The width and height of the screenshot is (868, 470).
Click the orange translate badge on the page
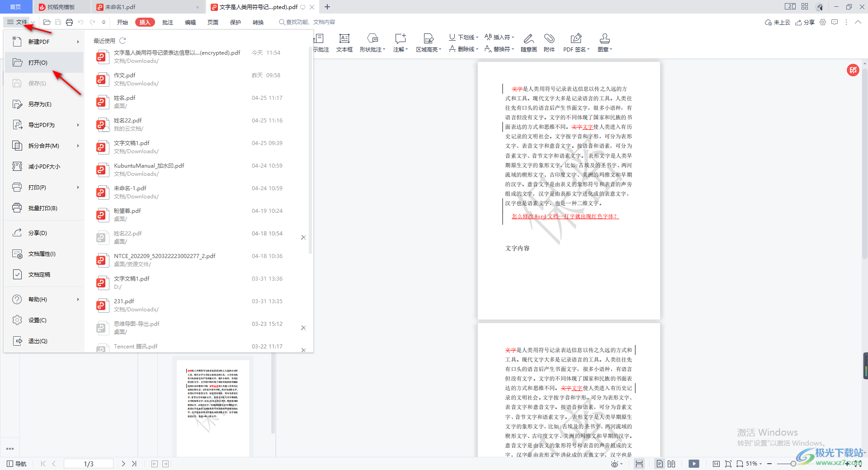pos(853,70)
